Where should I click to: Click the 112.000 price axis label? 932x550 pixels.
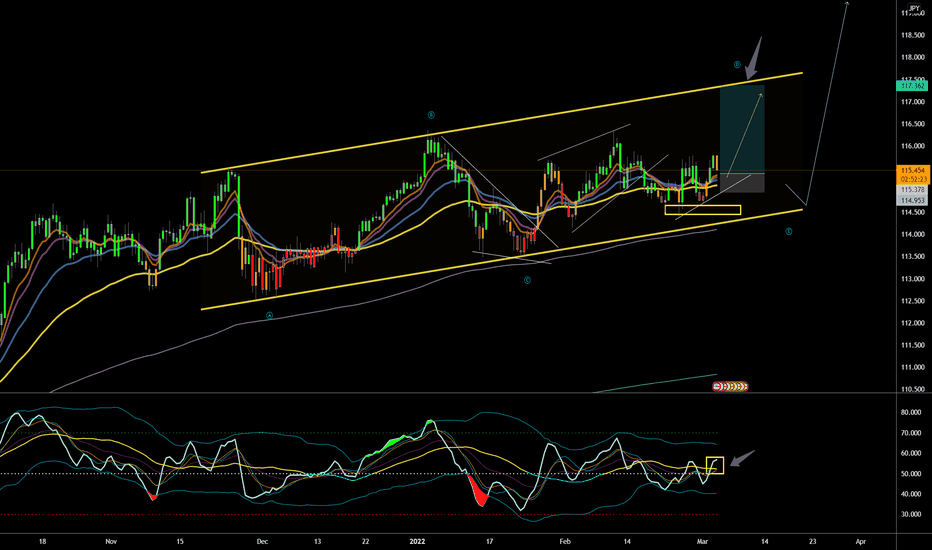click(x=912, y=323)
